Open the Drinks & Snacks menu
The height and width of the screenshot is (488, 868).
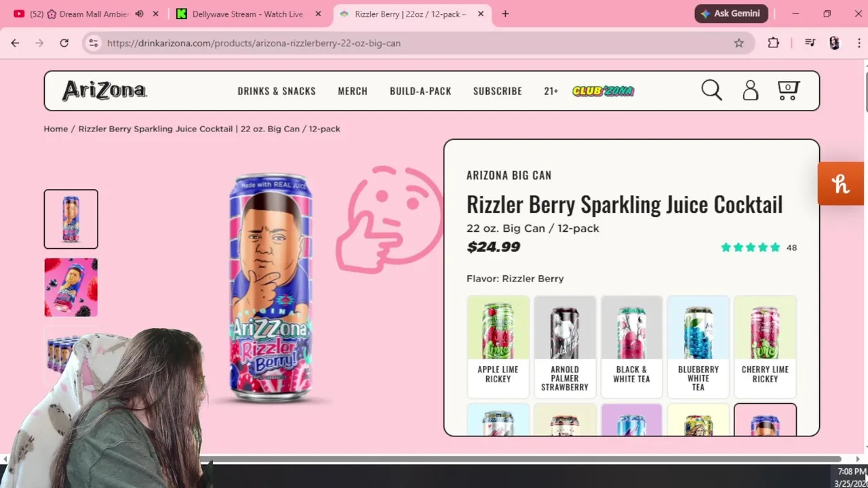(x=277, y=91)
